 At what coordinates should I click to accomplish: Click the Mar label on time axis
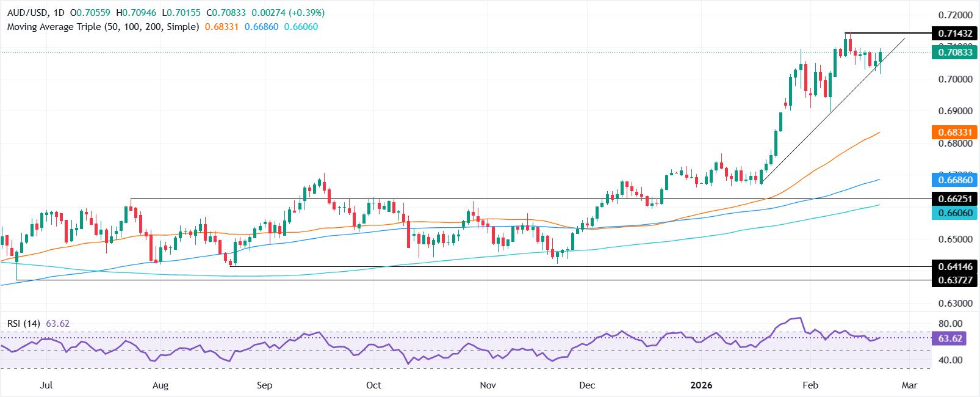[909, 385]
